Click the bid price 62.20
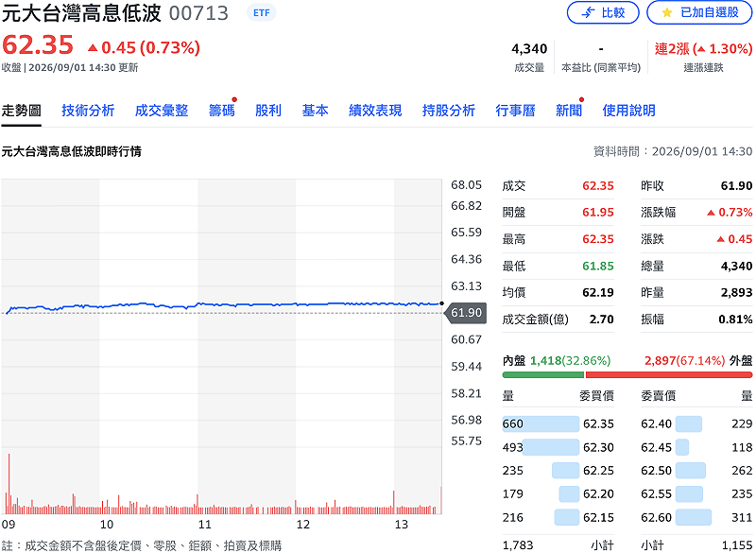756x553 pixels. pyautogui.click(x=598, y=493)
